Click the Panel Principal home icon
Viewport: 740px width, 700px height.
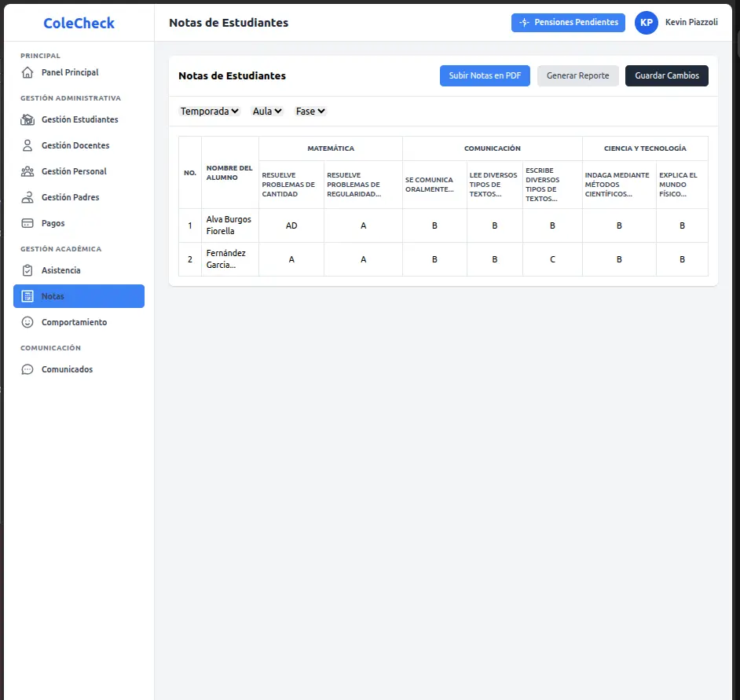coord(27,72)
